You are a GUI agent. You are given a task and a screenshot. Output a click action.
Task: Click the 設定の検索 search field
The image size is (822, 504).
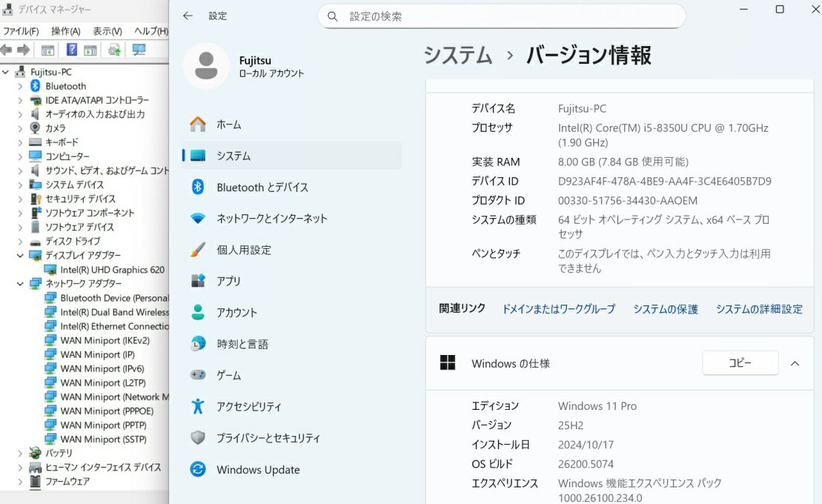coord(511,16)
